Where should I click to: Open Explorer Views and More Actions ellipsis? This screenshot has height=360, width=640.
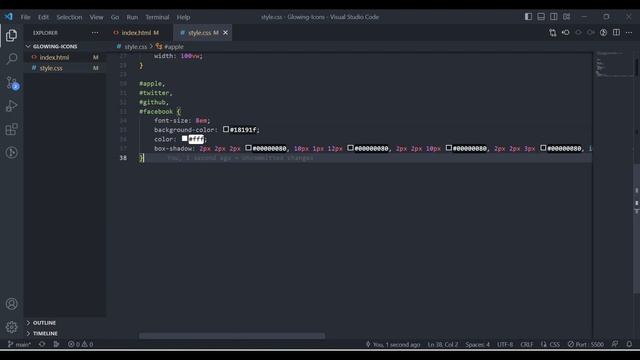coord(95,33)
